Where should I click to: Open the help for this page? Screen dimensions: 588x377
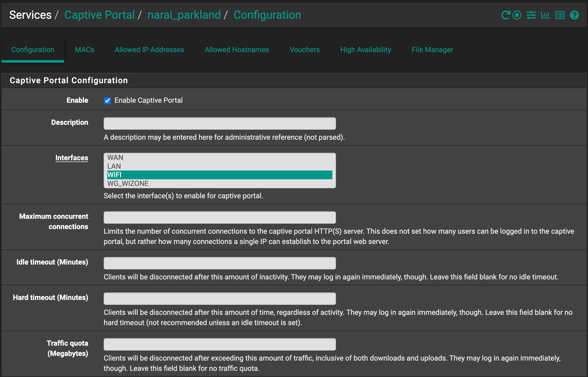tap(574, 15)
